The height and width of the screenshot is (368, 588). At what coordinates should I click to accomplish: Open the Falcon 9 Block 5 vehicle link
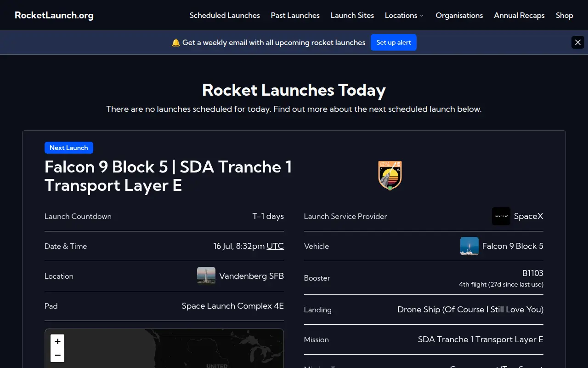click(x=513, y=246)
